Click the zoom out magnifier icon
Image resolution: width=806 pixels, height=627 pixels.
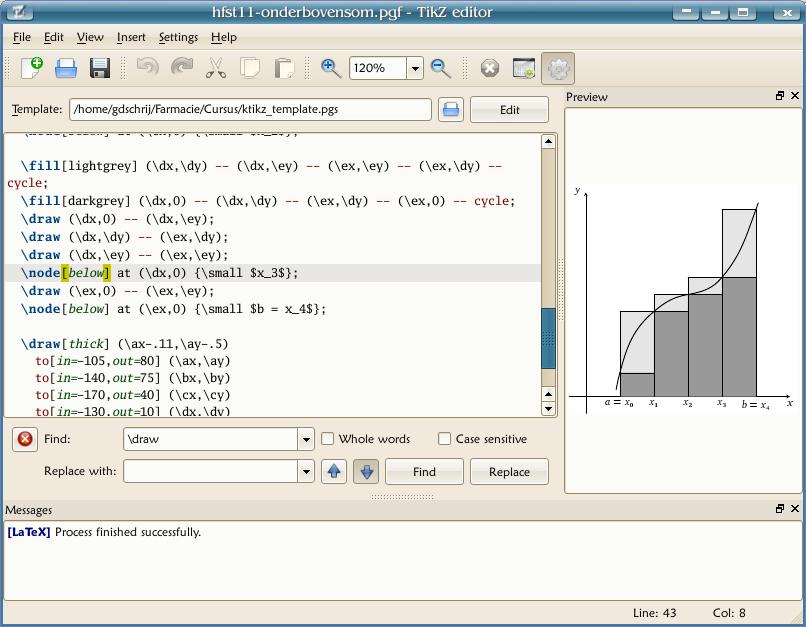click(x=440, y=68)
